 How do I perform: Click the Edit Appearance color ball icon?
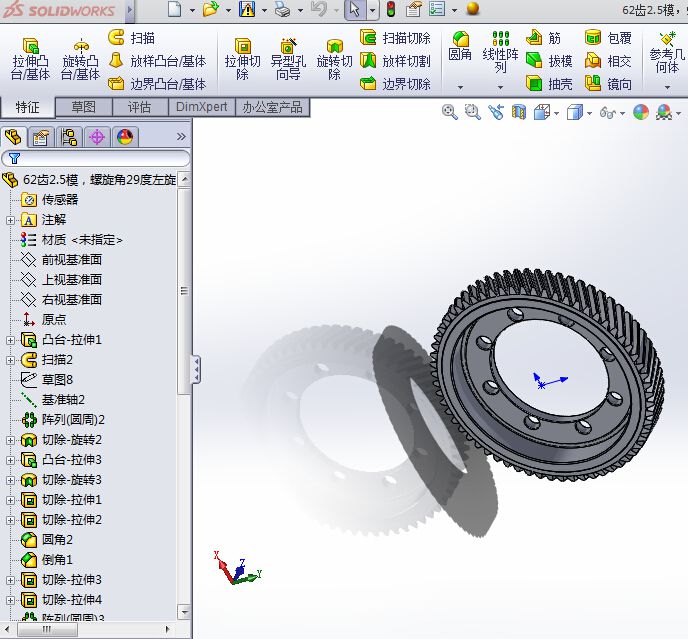pyautogui.click(x=640, y=113)
